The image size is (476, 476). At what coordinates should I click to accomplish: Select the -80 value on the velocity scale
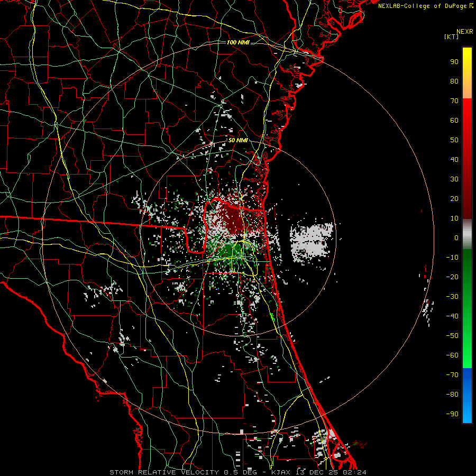tap(452, 395)
